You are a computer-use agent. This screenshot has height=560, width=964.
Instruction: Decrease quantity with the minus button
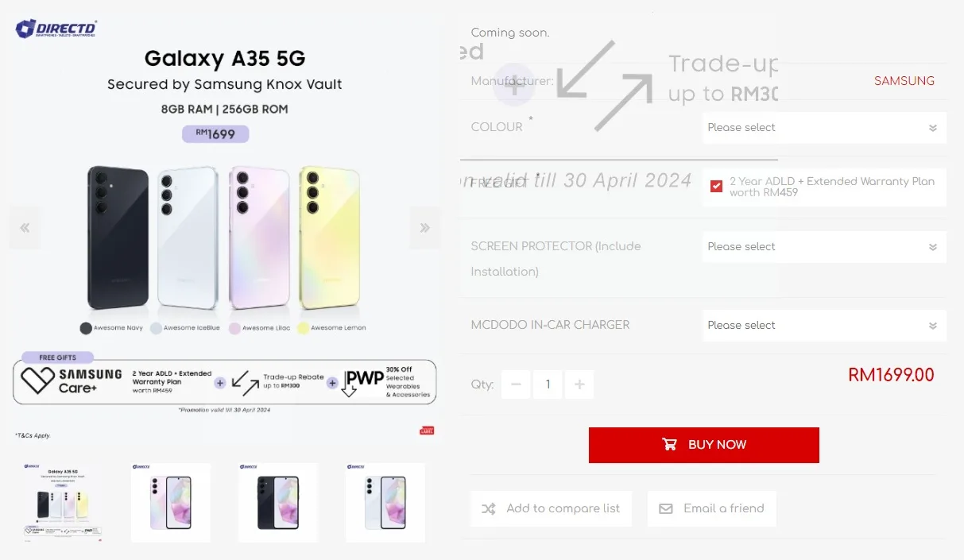click(x=516, y=384)
